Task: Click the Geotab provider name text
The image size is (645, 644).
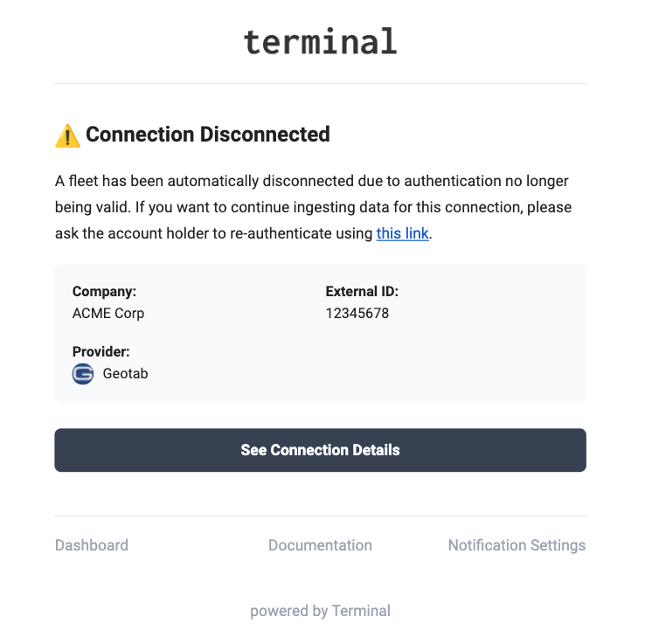Action: (125, 374)
